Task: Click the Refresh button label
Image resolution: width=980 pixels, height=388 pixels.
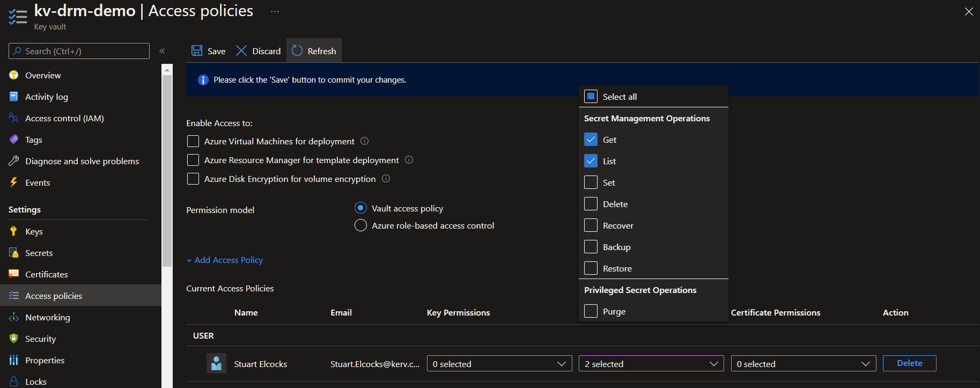Action: pos(322,51)
